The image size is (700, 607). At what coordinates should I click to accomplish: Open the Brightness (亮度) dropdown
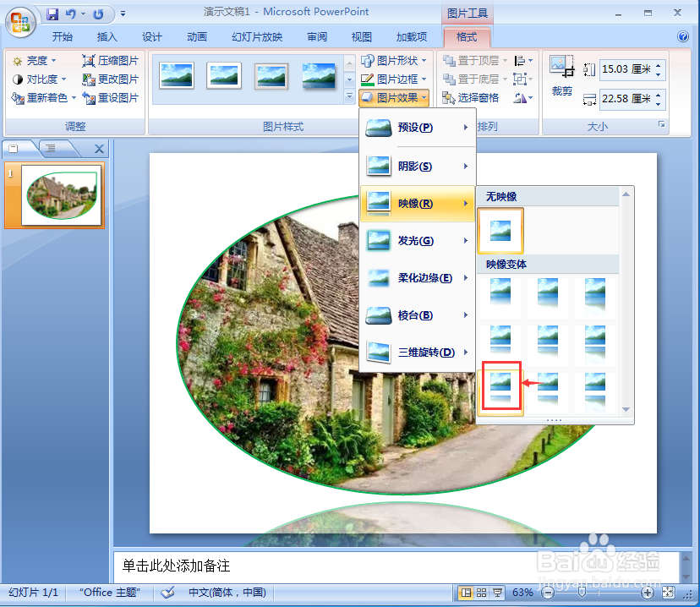pos(35,60)
